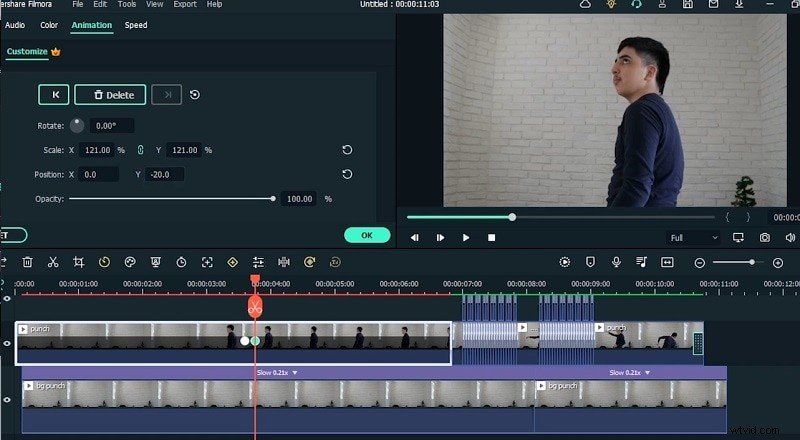
Task: Click the dimmed circular icon right of rotate-arrow icon
Action: (335, 262)
